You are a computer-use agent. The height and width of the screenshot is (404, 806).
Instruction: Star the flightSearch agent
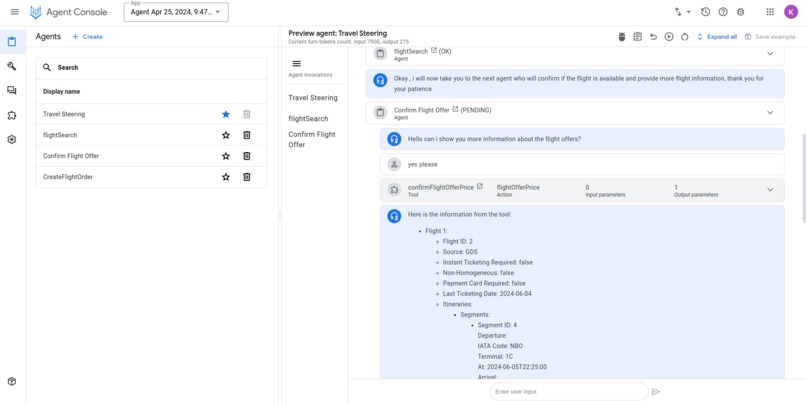pyautogui.click(x=226, y=135)
